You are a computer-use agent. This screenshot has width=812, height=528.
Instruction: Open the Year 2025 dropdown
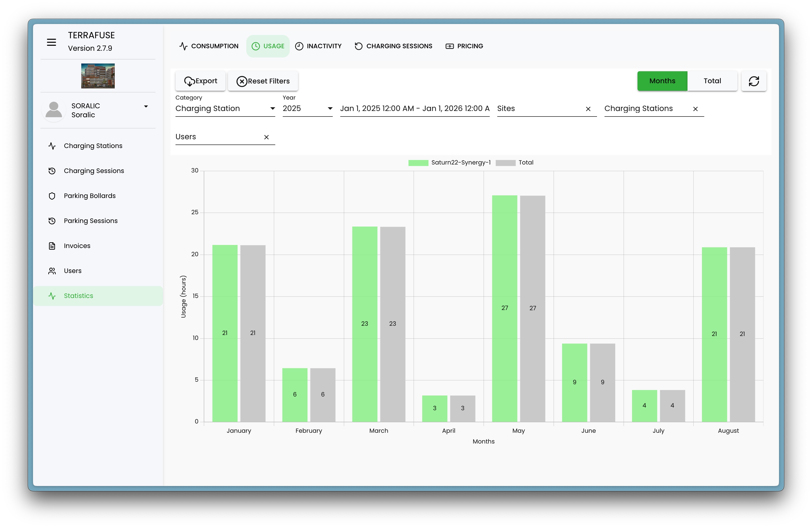click(307, 109)
